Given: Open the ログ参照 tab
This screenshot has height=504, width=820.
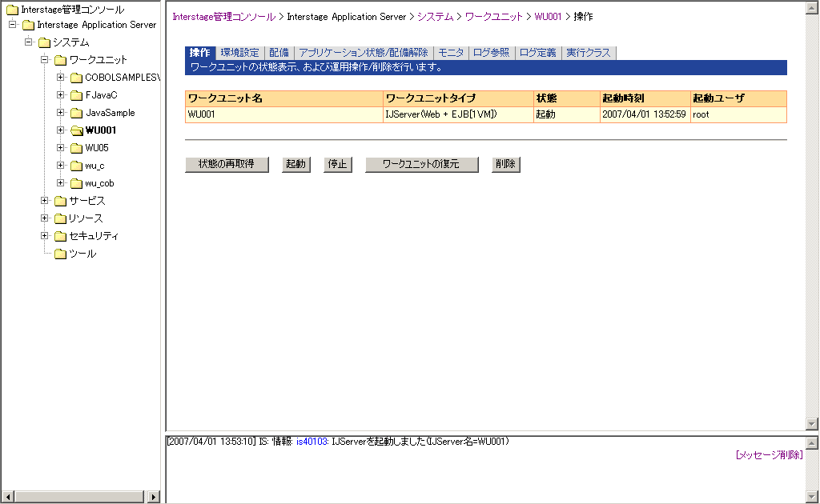Looking at the screenshot, I should pyautogui.click(x=491, y=53).
